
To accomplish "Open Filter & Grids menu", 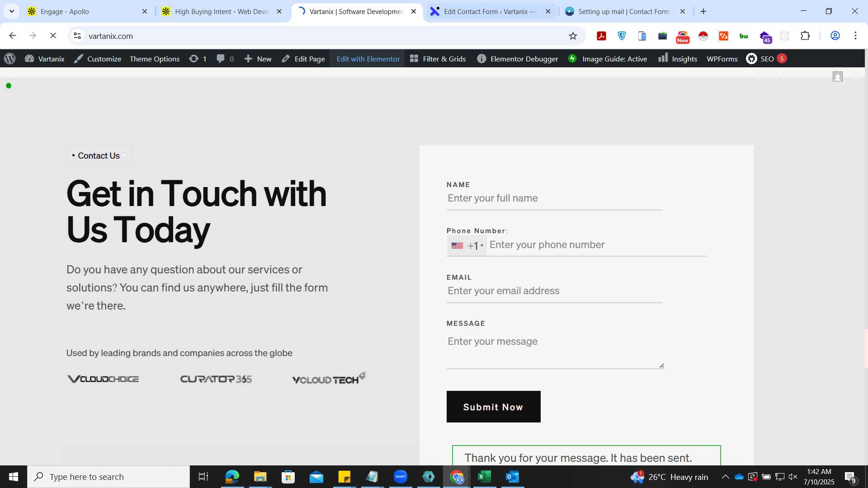I will (438, 59).
